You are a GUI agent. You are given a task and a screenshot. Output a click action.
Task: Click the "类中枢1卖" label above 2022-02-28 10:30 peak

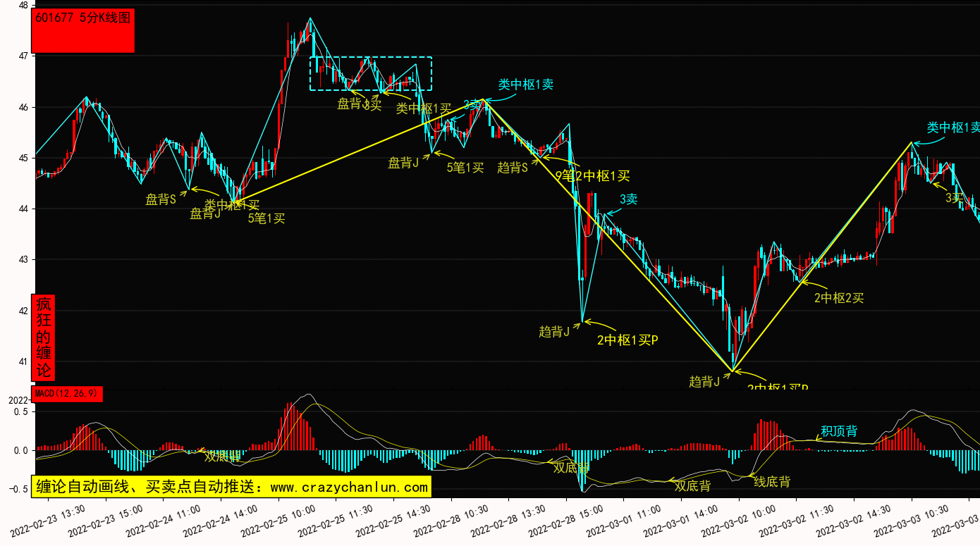click(526, 85)
